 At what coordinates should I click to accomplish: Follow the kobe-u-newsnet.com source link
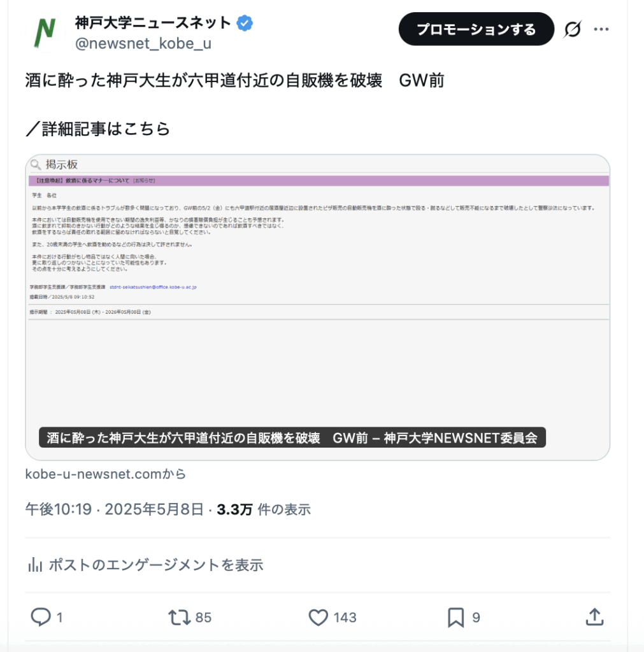point(106,474)
